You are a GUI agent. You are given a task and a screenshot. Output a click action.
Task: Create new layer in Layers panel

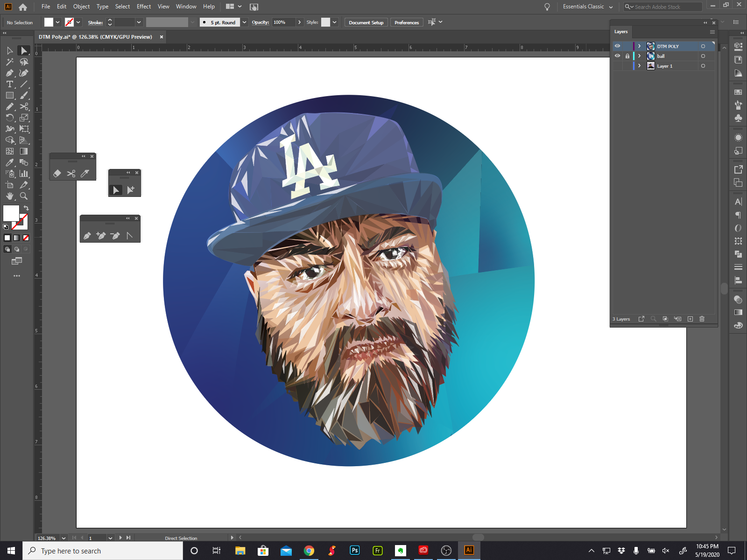[x=690, y=319]
